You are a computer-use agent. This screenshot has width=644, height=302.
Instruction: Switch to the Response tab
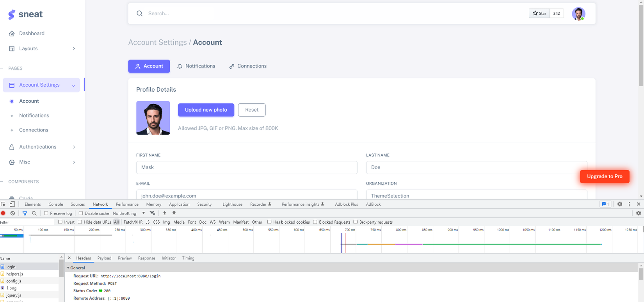click(x=147, y=258)
